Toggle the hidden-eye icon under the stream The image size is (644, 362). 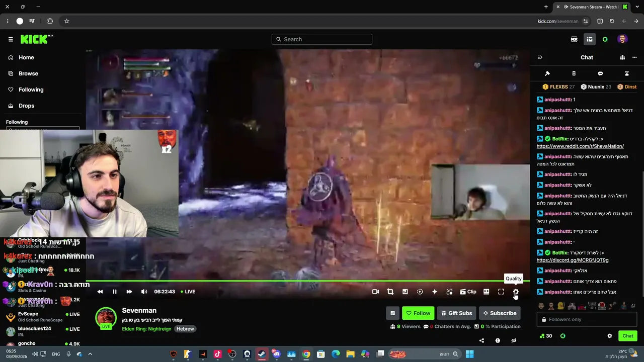[514, 340]
